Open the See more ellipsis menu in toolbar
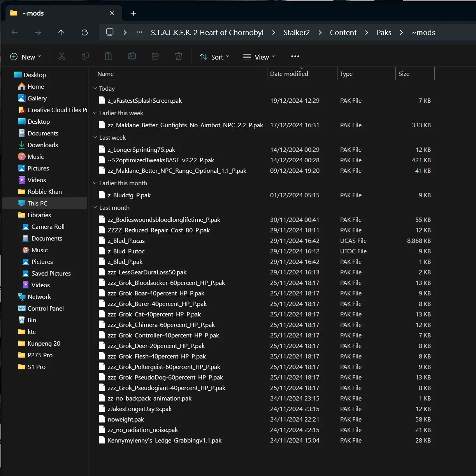The height and width of the screenshot is (476, 476). tap(295, 56)
